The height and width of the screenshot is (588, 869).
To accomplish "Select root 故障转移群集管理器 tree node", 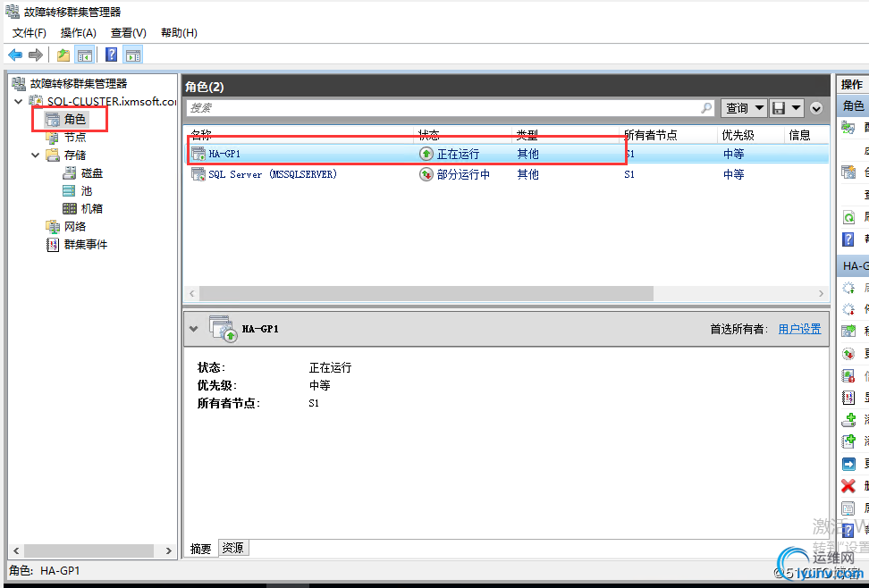I will point(69,84).
